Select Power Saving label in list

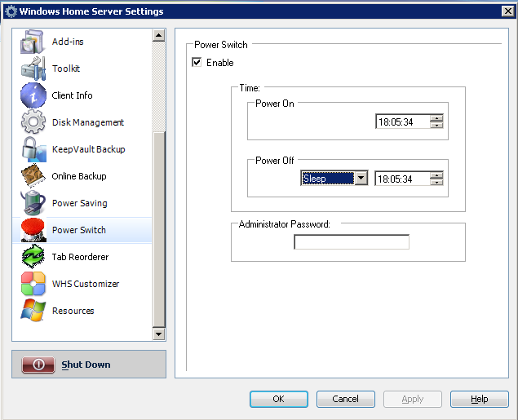[80, 203]
